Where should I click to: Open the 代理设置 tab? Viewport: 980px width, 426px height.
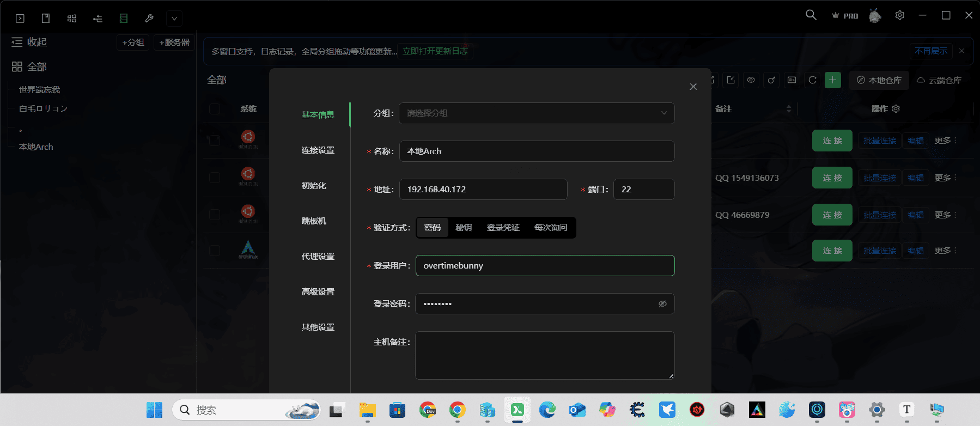pyautogui.click(x=318, y=257)
